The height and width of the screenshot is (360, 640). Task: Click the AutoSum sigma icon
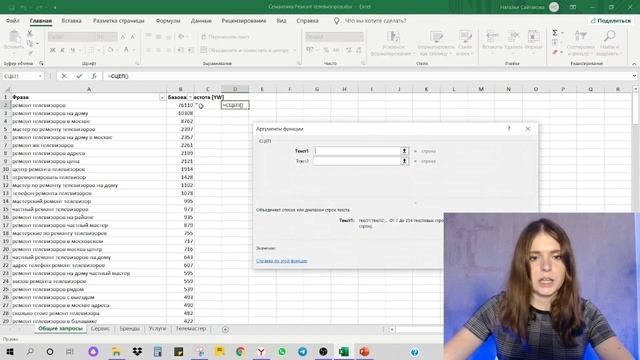555,33
